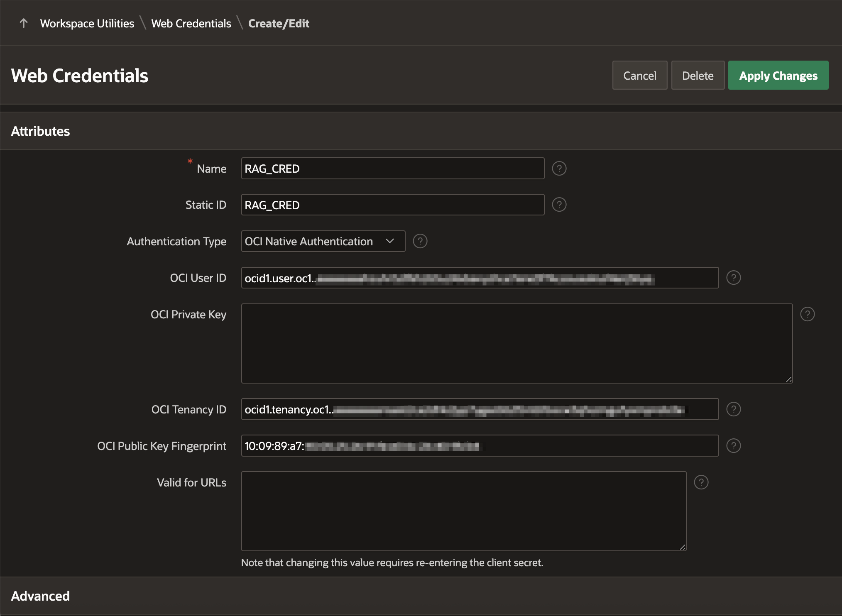Click into the OCI Private Key textarea
The image size is (842, 616).
point(516,343)
